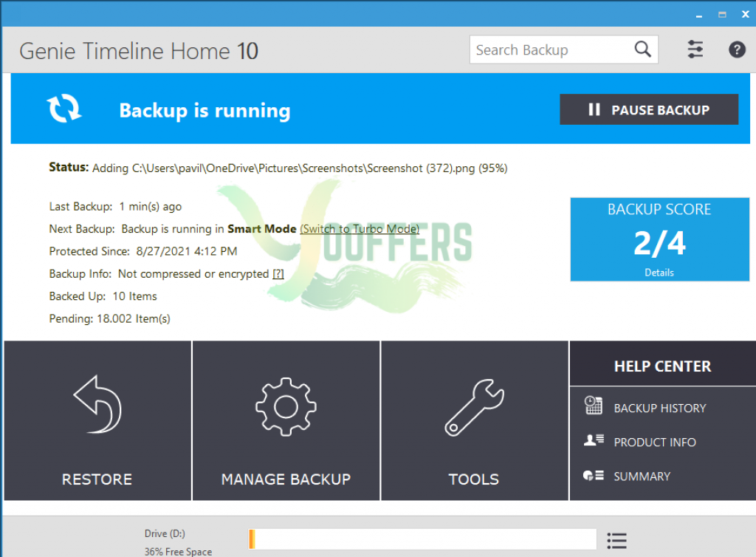This screenshot has width=756, height=557.
Task: Click the Summary pie chart icon
Action: tap(594, 476)
